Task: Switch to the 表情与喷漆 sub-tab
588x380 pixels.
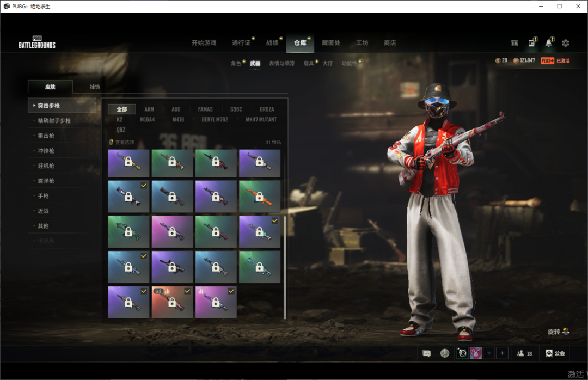Action: click(281, 63)
